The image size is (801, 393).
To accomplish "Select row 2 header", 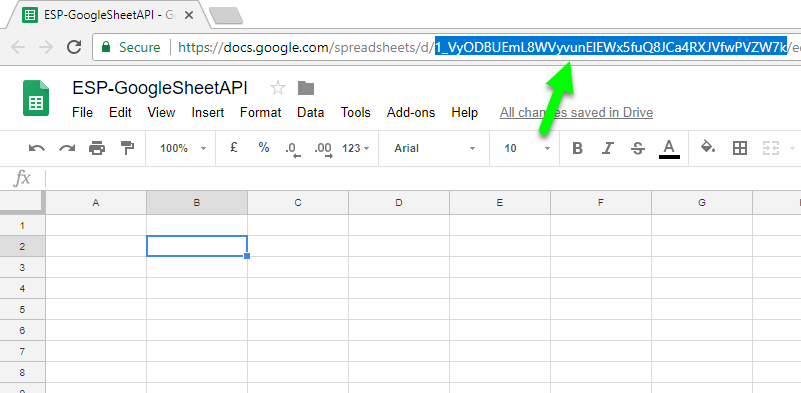I will coord(22,246).
